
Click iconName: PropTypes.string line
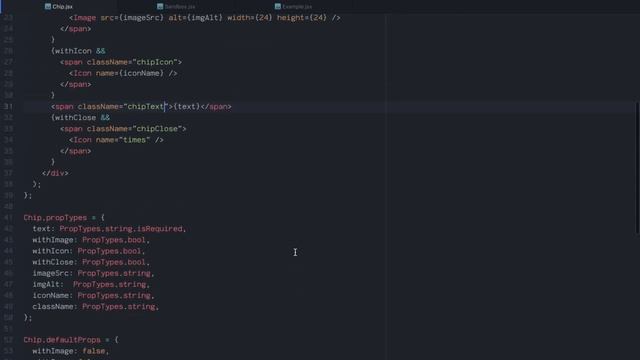point(93,295)
